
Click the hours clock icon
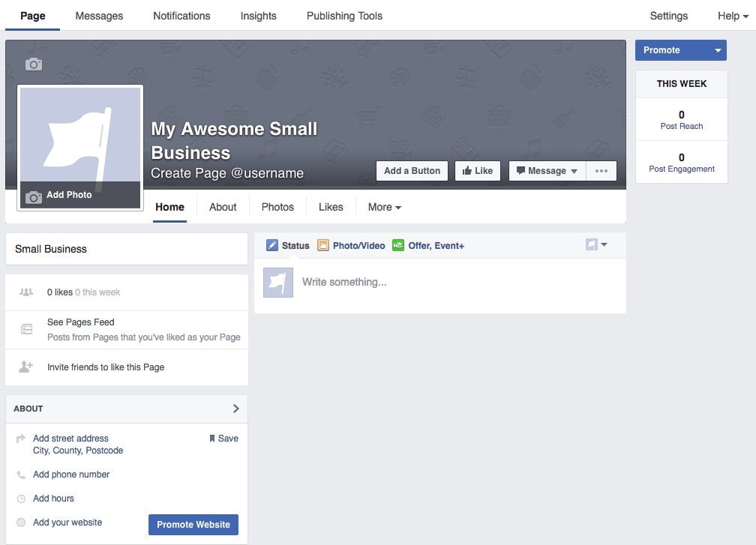click(x=21, y=499)
